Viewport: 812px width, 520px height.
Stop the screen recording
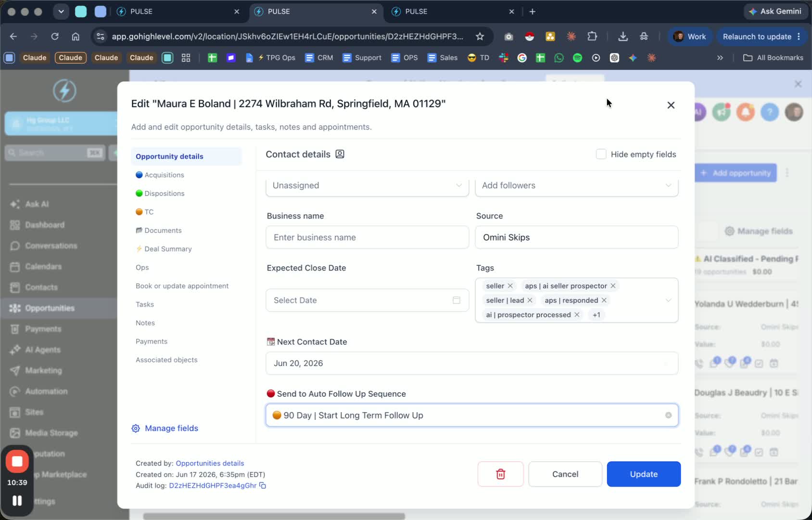pyautogui.click(x=17, y=461)
